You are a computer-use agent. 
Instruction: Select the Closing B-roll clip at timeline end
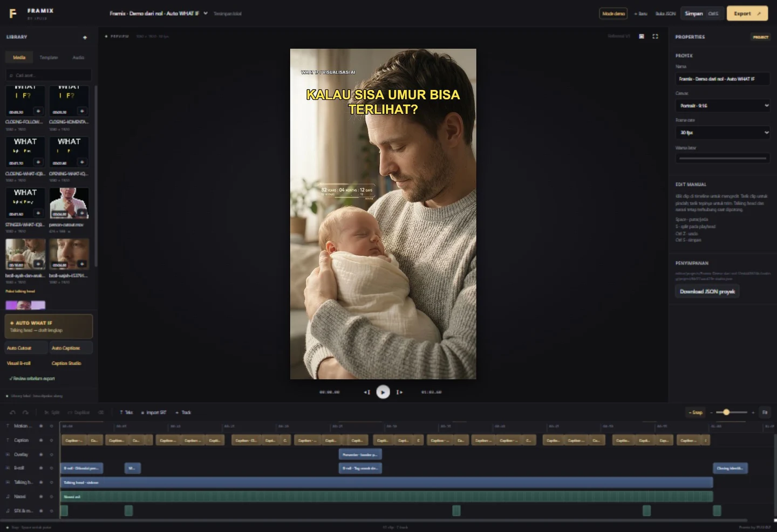pos(730,468)
